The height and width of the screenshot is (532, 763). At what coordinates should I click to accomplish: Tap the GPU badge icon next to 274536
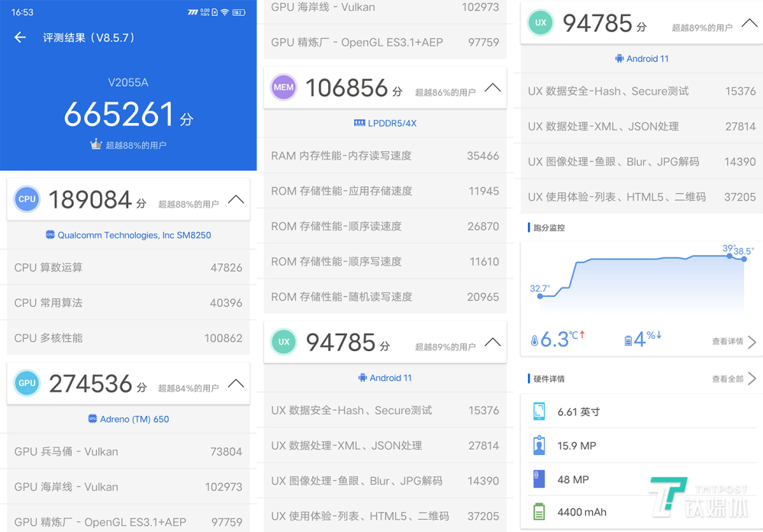27,383
